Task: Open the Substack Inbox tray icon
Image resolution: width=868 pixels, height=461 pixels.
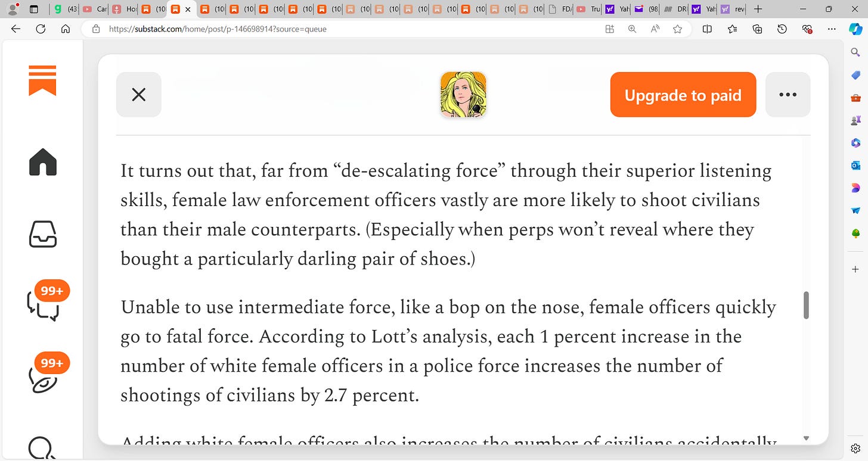Action: tap(42, 235)
